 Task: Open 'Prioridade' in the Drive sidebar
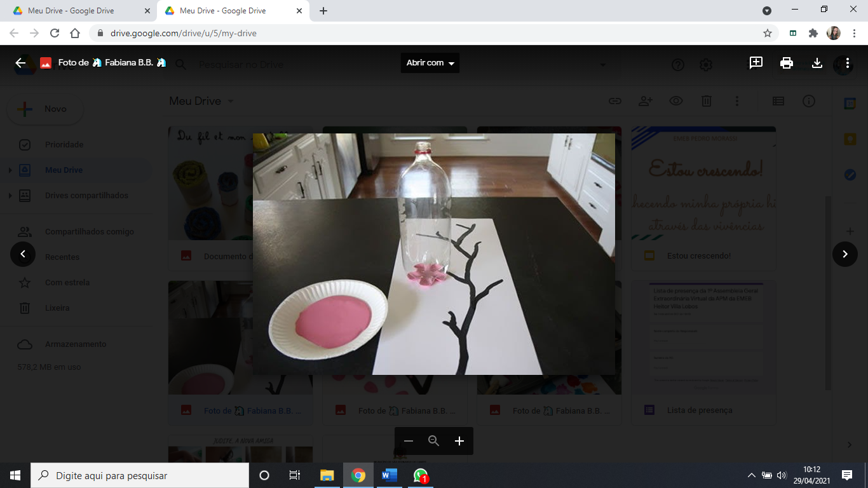click(x=64, y=145)
